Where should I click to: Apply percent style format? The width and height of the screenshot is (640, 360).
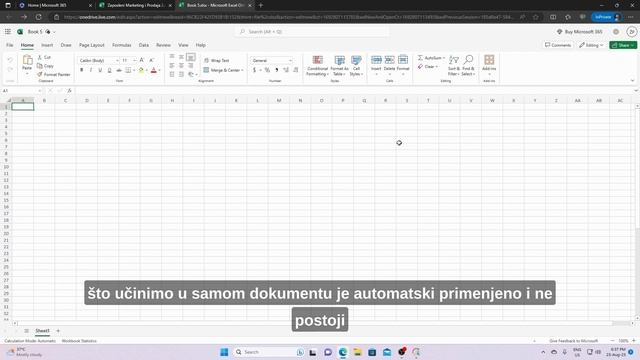(267, 70)
